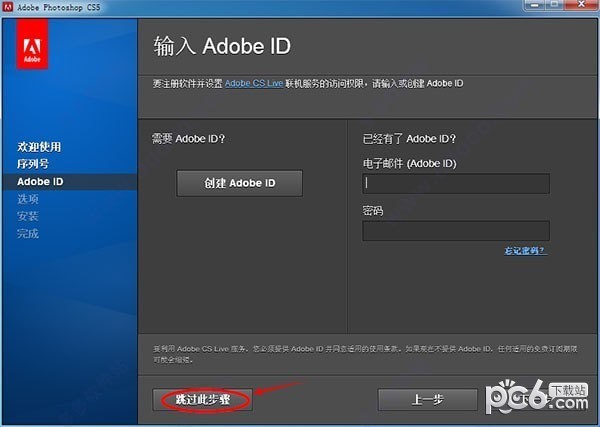Select the 完成 step in sidebar
The height and width of the screenshot is (427, 600).
pos(28,233)
